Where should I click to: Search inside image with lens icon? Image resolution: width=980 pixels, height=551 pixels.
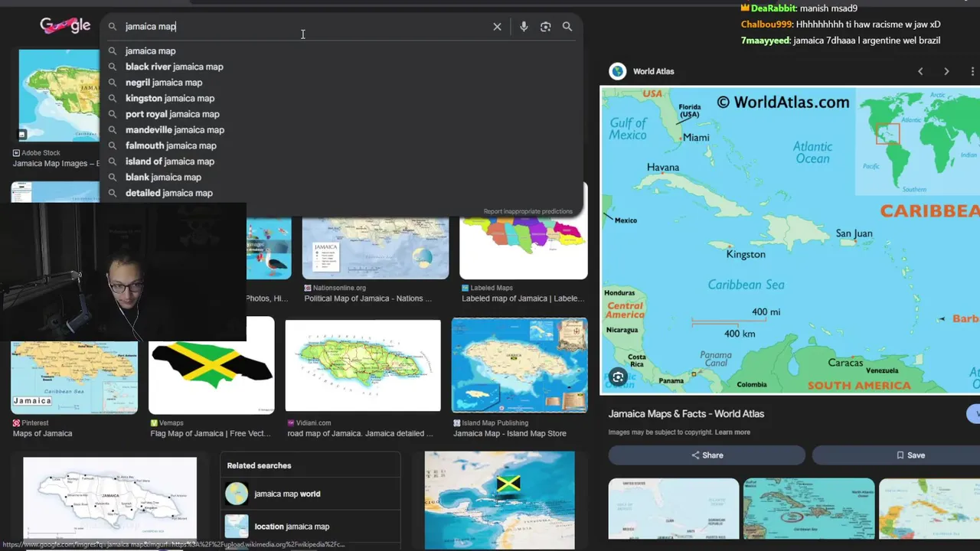619,377
